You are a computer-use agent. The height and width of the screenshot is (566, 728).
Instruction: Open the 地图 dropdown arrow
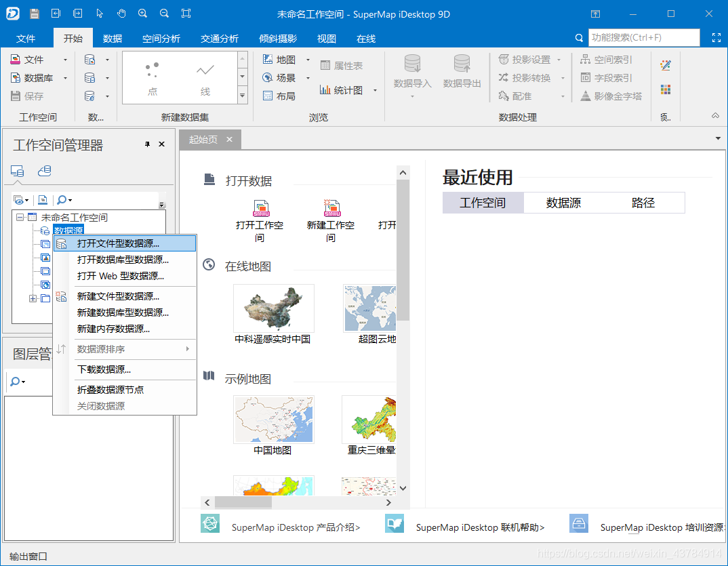pos(308,60)
